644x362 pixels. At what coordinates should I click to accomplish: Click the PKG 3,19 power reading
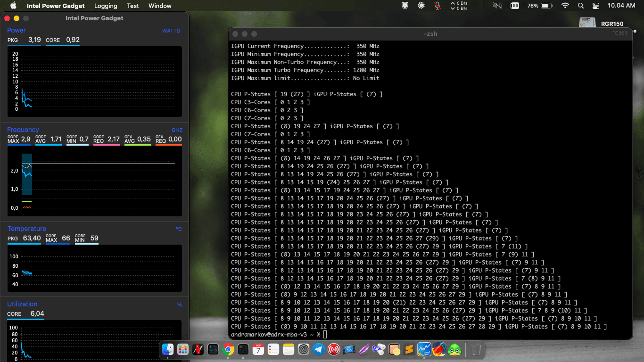click(24, 40)
